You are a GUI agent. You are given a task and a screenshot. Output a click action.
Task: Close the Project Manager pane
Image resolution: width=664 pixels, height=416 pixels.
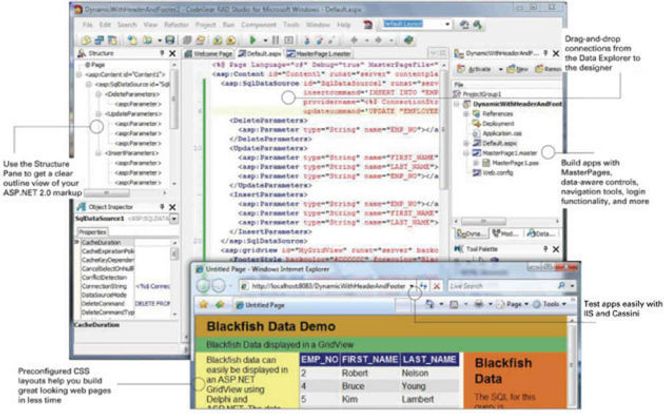coord(556,53)
